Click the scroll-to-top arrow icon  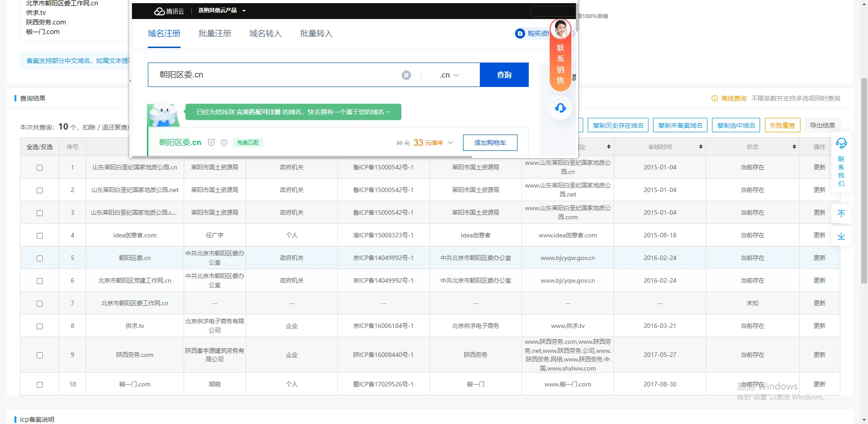[841, 214]
